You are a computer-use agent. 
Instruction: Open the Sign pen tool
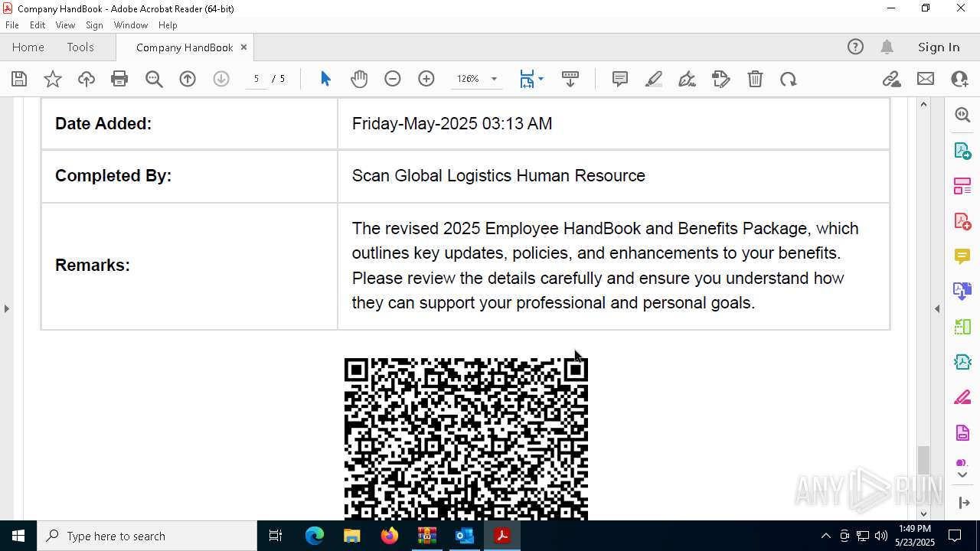pyautogui.click(x=688, y=79)
